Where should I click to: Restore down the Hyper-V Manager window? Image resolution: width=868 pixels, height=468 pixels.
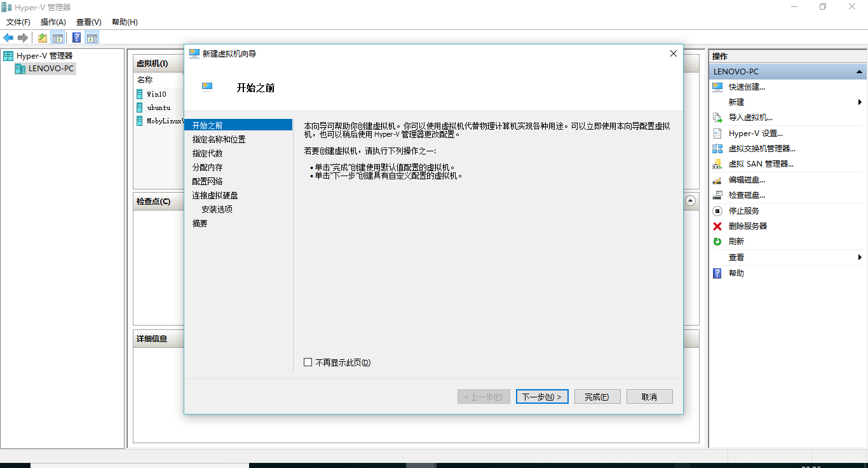tap(823, 6)
